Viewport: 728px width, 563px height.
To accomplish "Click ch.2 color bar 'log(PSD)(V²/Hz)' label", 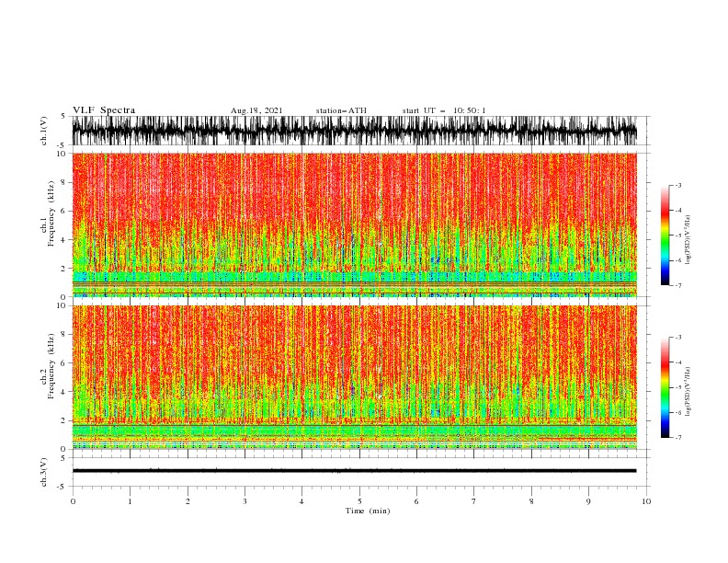I will (x=688, y=392).
